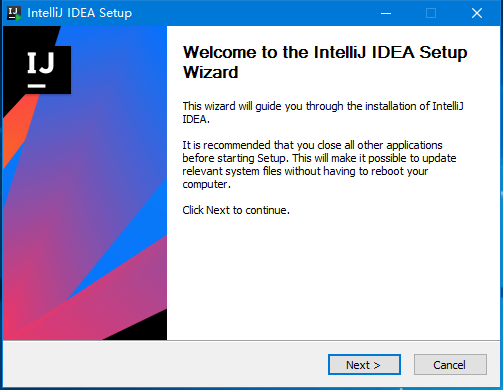This screenshot has width=503, height=390.
Task: Close the IntelliJ IDEA Setup wizard
Action: click(477, 13)
